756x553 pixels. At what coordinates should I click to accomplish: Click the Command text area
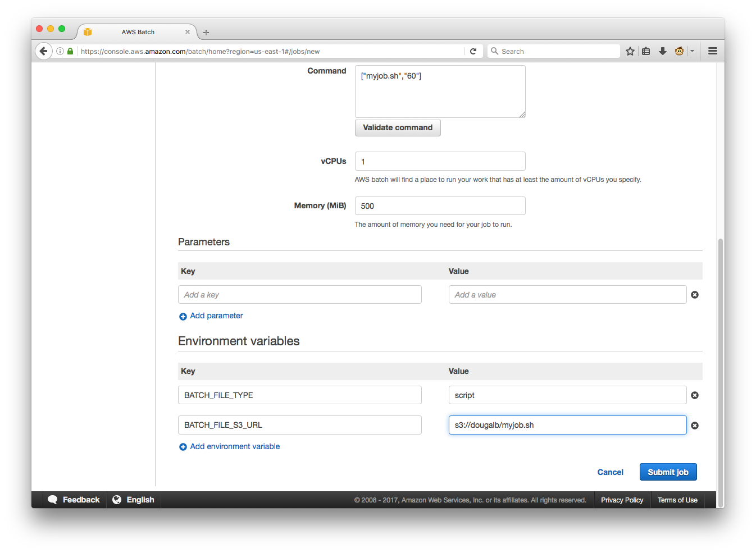pos(440,92)
